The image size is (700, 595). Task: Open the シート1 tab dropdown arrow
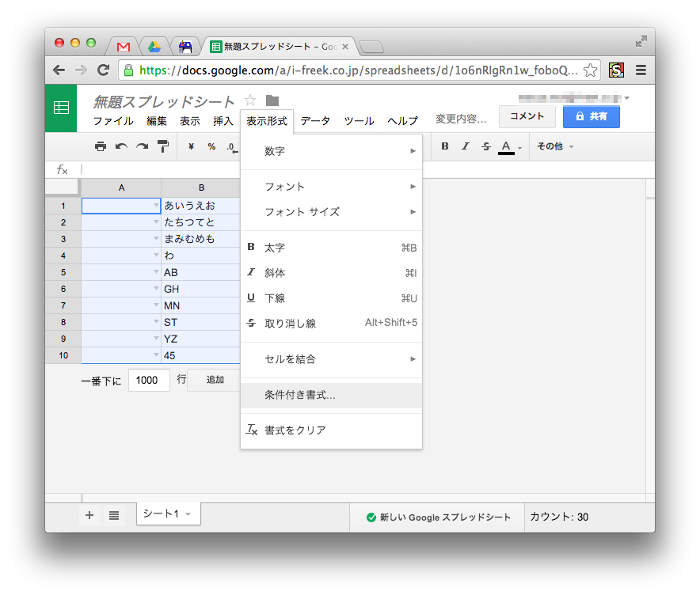[x=187, y=515]
